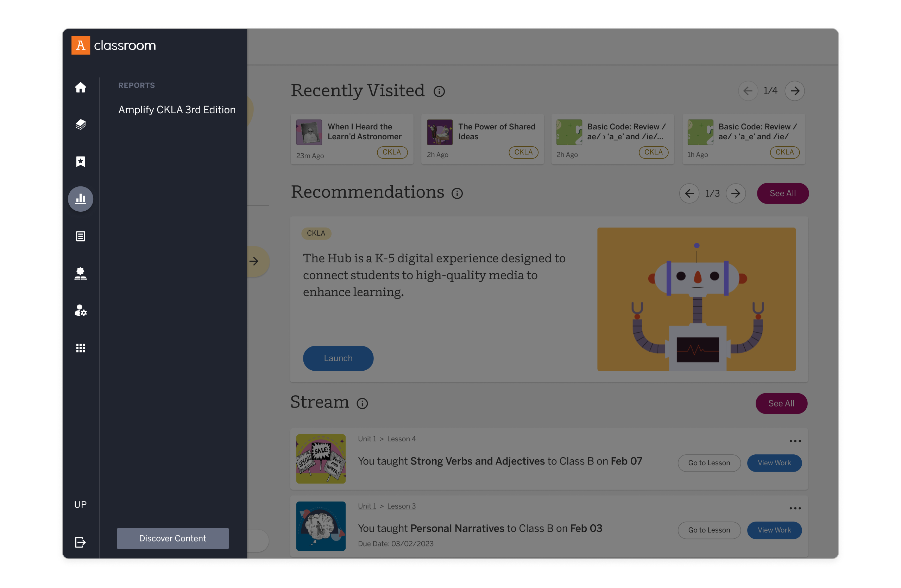Show Recently Visited info tooltip icon
Screen dimensions: 901x588
(439, 91)
